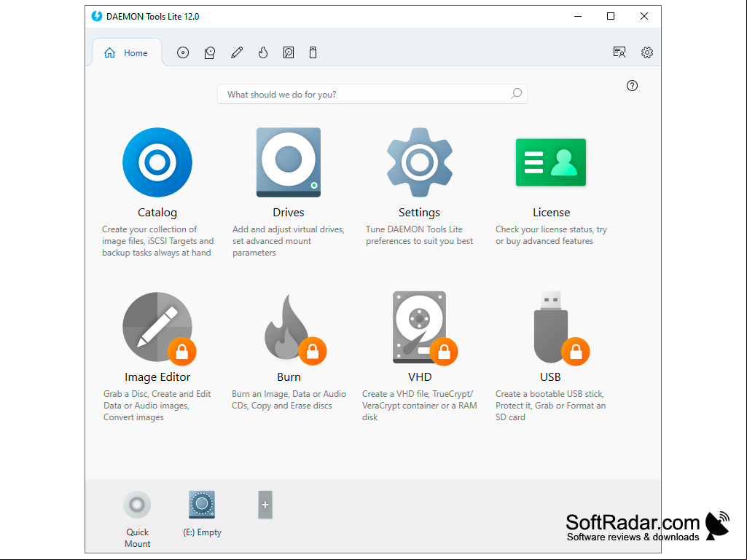Click the Burn heading label
Screen dimensions: 747x560
click(x=289, y=377)
